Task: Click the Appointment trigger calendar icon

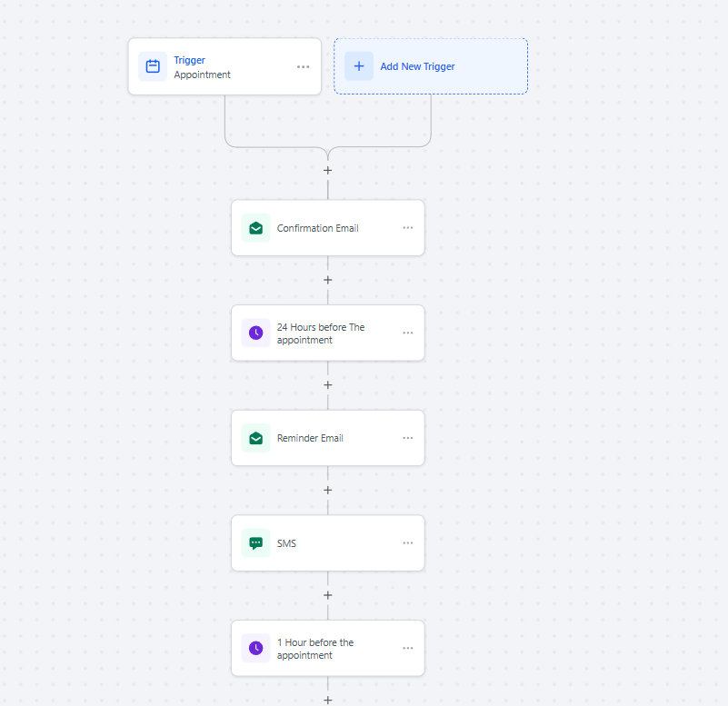Action: [x=153, y=66]
